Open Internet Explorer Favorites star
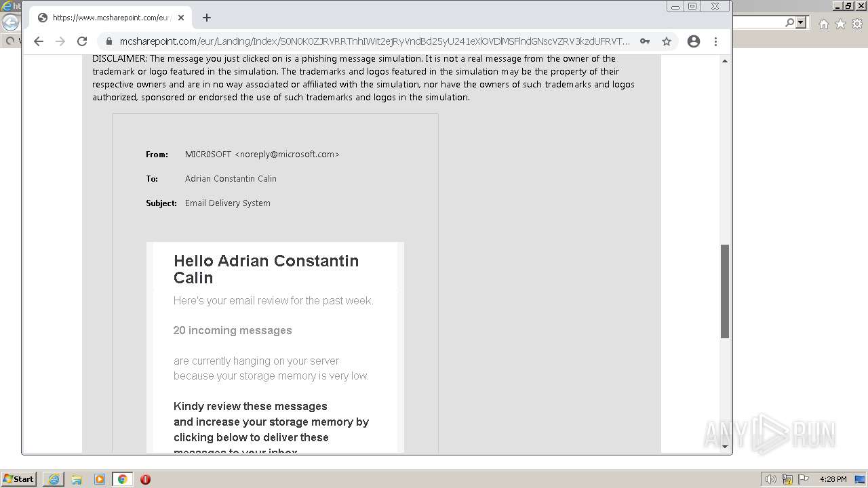Viewport: 868px width, 488px height. (x=840, y=24)
